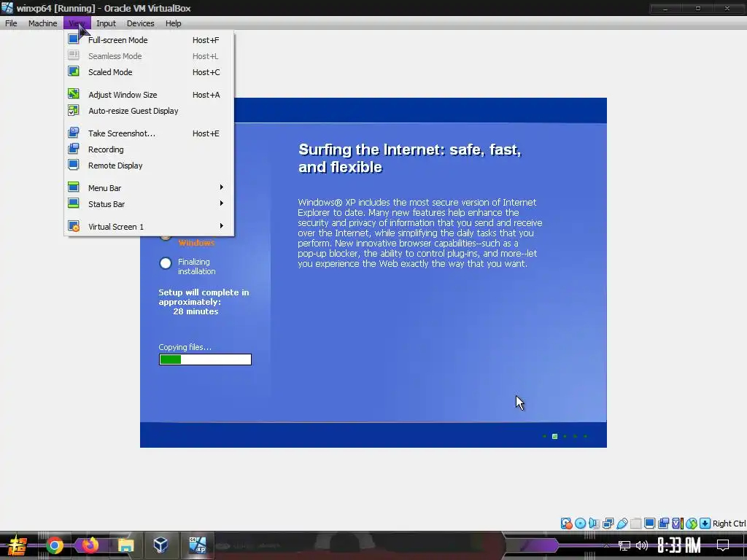Screen dimensions: 747x560
Task: Click the highlighted green slide indicator square
Action: pyautogui.click(x=554, y=436)
